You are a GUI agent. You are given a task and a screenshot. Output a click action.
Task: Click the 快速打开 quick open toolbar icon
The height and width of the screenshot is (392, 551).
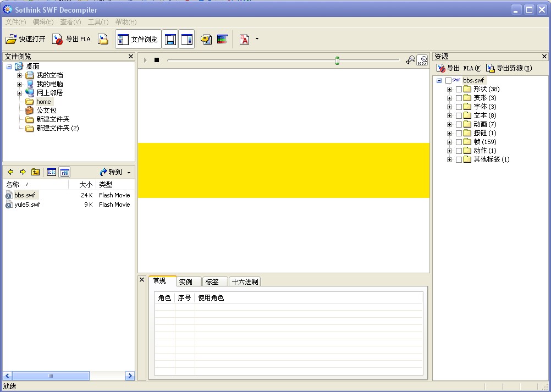click(25, 39)
